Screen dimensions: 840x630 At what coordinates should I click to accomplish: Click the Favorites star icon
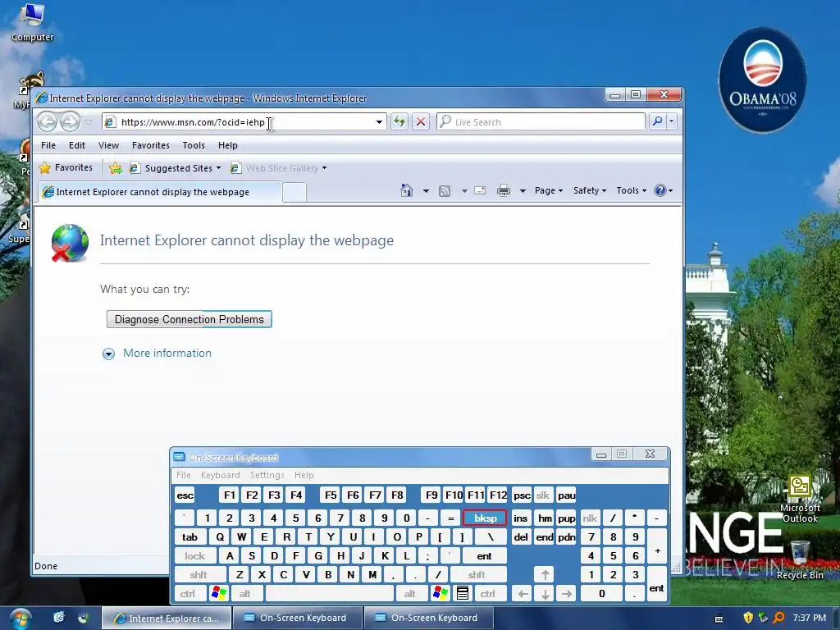pyautogui.click(x=45, y=168)
